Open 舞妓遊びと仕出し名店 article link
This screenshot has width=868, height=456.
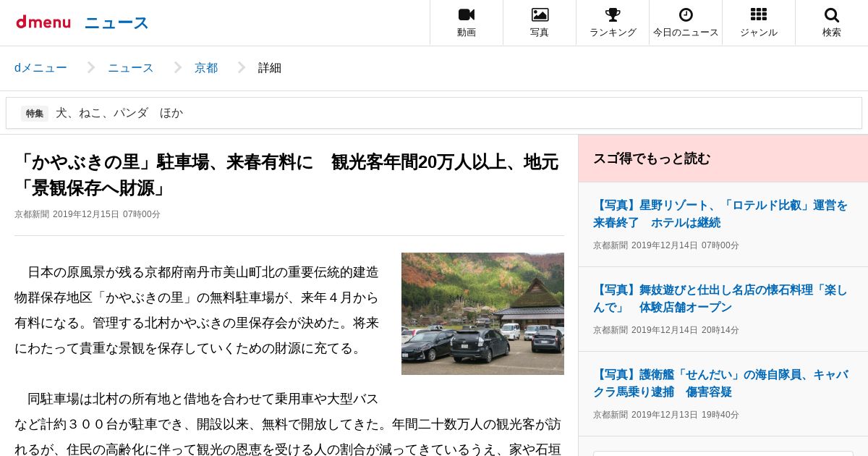720,298
